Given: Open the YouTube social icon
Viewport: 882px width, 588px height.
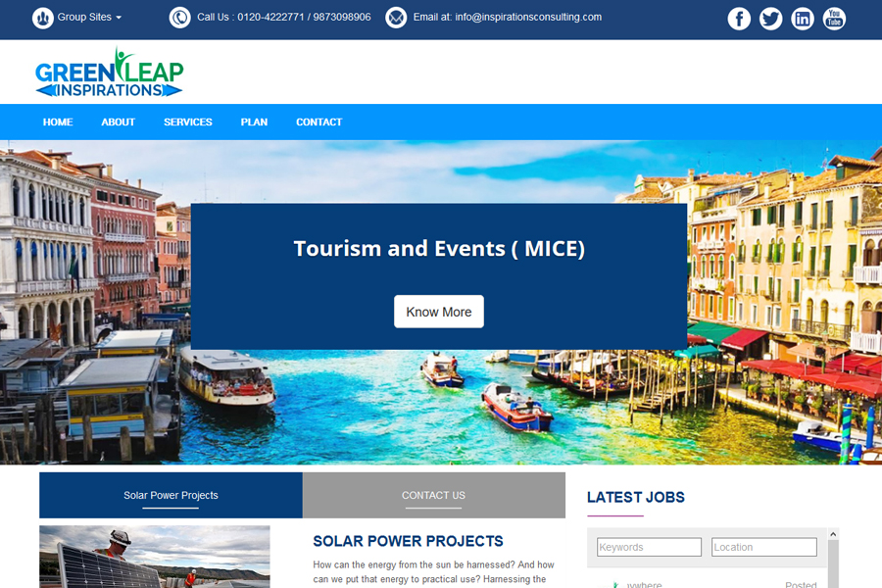Looking at the screenshot, I should pyautogui.click(x=834, y=19).
